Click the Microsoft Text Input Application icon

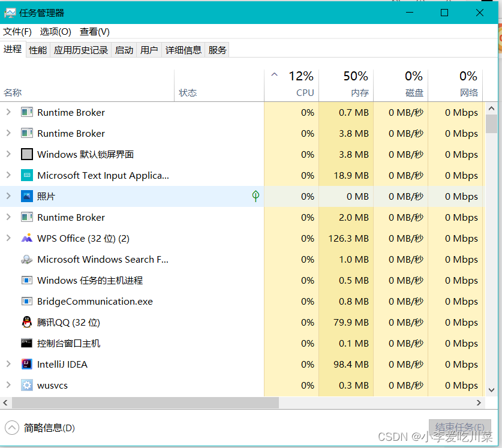[27, 175]
